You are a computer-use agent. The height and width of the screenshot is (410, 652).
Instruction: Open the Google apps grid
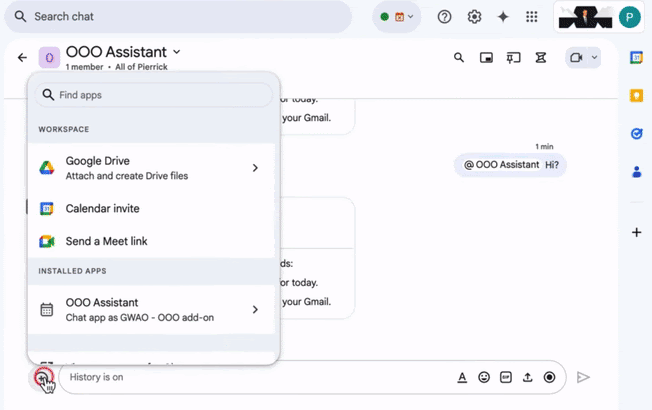point(531,17)
